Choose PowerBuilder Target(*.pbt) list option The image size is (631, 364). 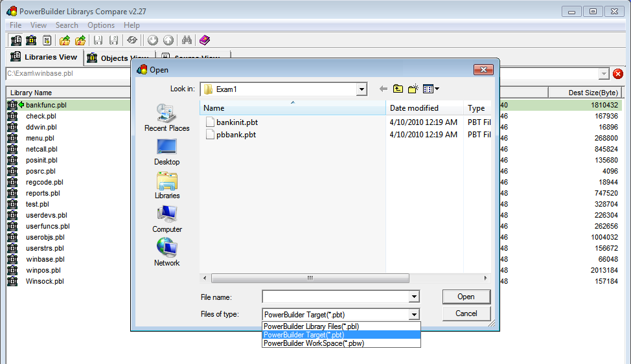click(341, 335)
